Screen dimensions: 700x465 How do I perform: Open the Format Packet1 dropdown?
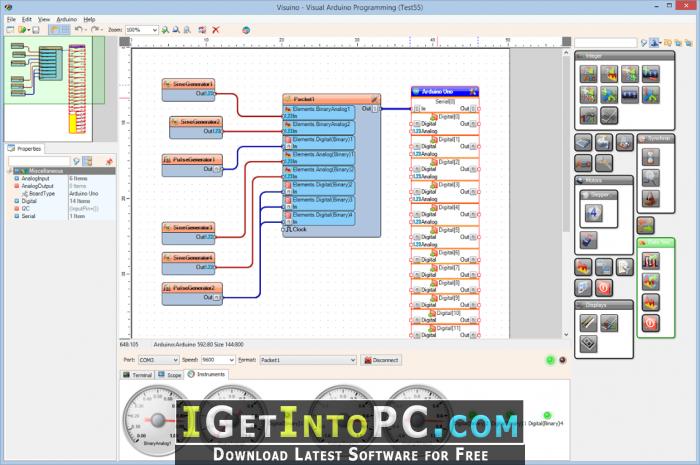352,360
